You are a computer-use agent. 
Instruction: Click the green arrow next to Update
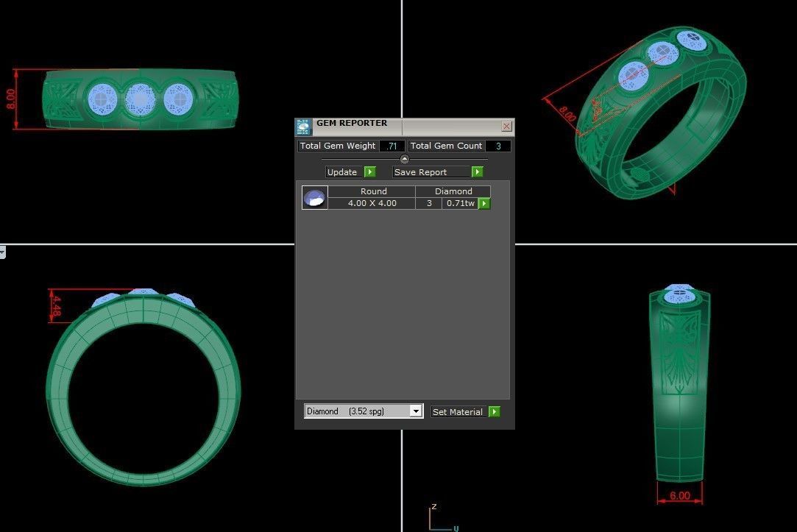pos(370,171)
